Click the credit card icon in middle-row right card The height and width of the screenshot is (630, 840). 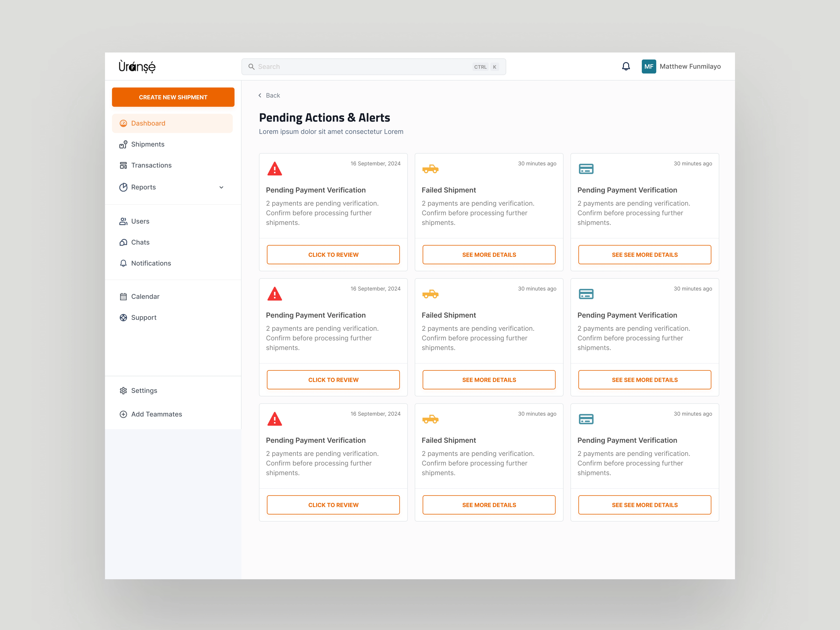(586, 294)
